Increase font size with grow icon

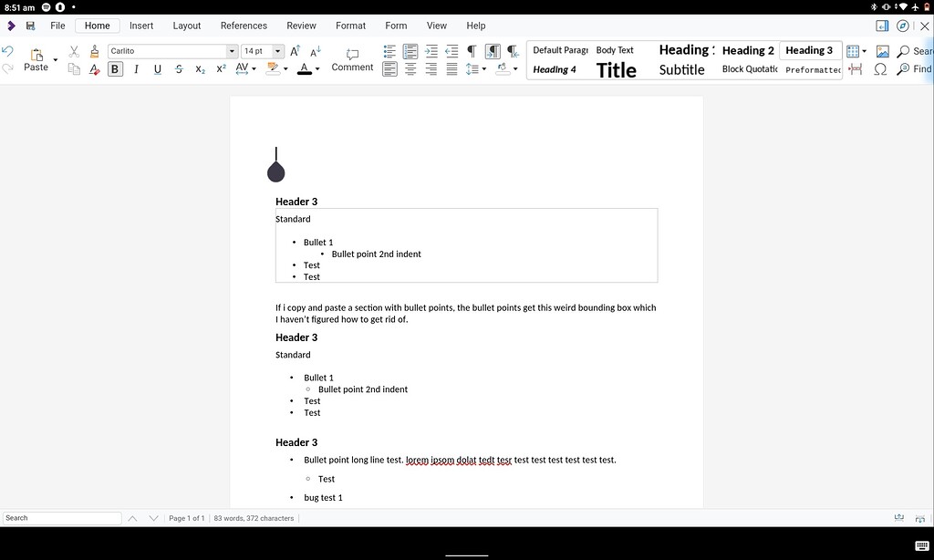(295, 51)
